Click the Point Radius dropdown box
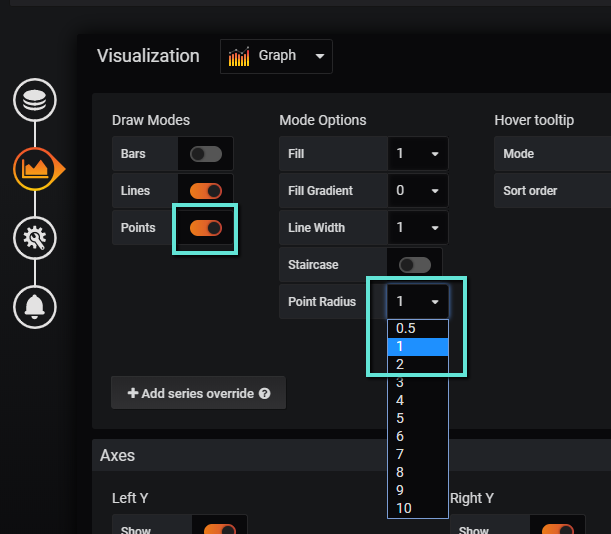Screen dimensions: 611x534 click(417, 301)
